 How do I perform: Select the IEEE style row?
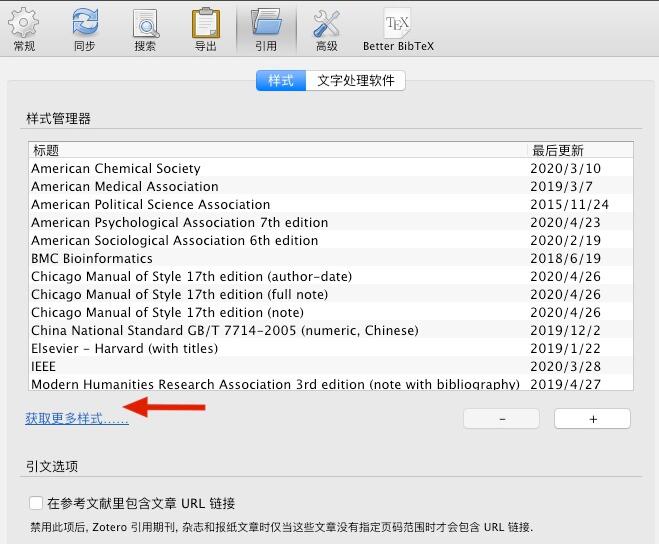(331, 367)
